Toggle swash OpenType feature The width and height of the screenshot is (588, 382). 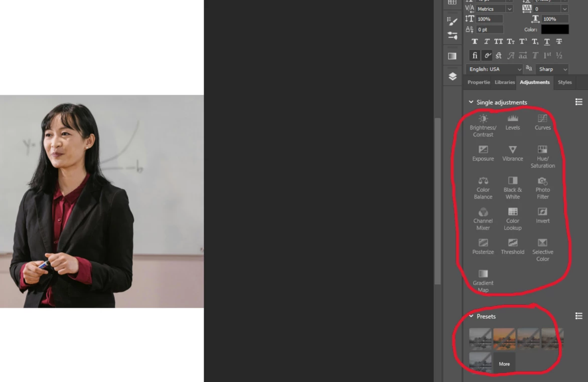[511, 56]
